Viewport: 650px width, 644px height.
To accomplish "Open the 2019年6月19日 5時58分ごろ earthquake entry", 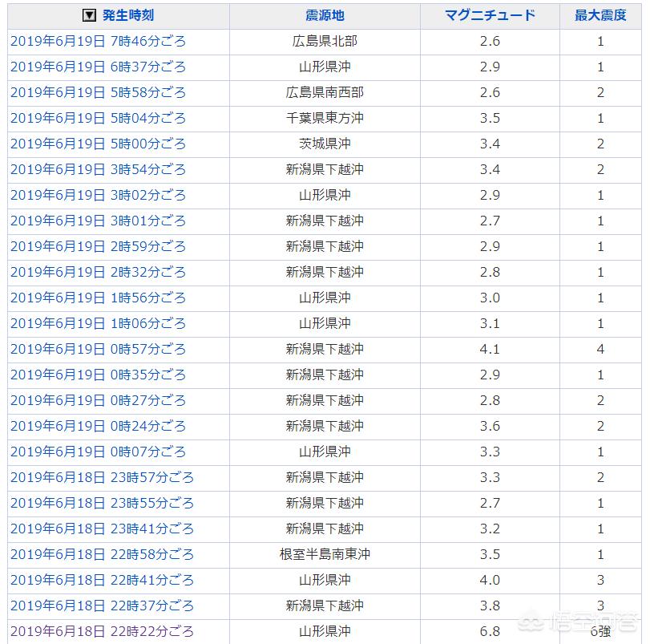I will point(99,93).
